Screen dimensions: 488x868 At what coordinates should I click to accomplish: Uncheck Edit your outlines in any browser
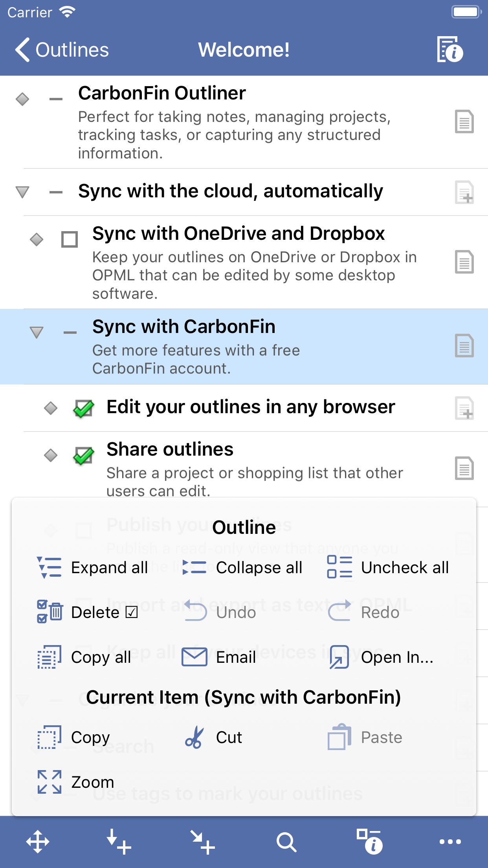(84, 408)
